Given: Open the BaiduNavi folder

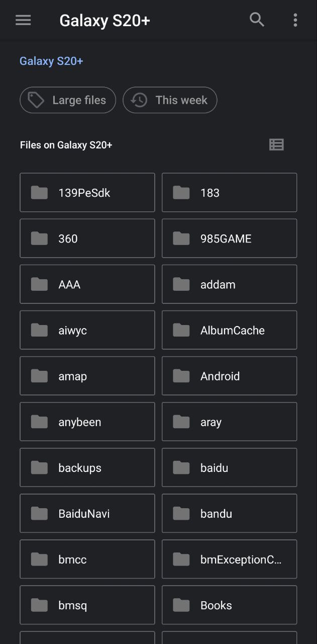Looking at the screenshot, I should (x=87, y=513).
